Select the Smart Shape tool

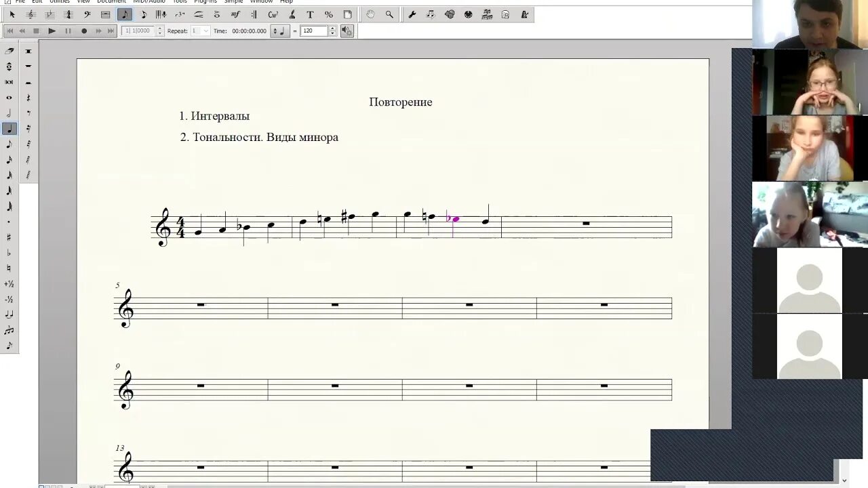point(199,14)
